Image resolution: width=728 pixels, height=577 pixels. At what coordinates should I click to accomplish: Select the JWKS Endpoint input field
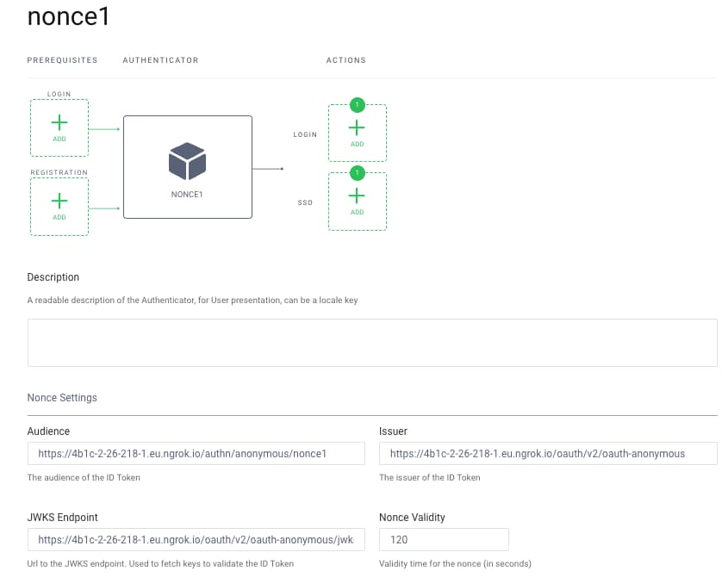tap(196, 540)
